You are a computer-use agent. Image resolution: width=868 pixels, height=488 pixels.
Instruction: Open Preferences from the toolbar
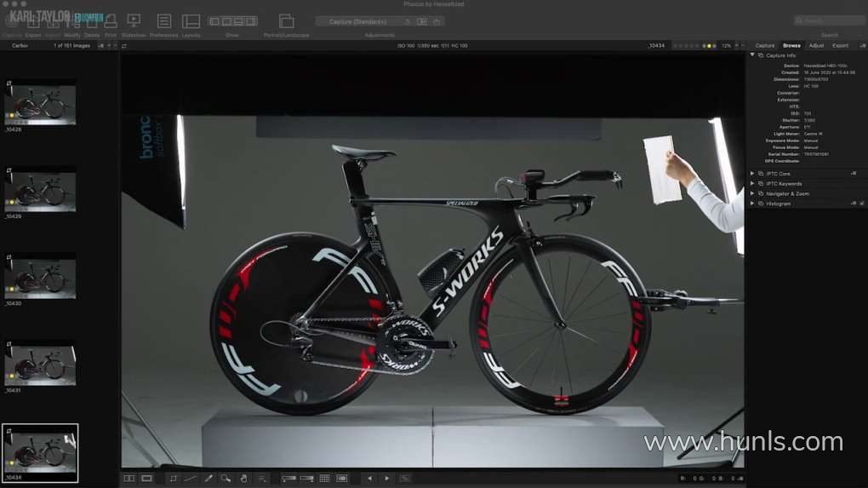point(164,21)
